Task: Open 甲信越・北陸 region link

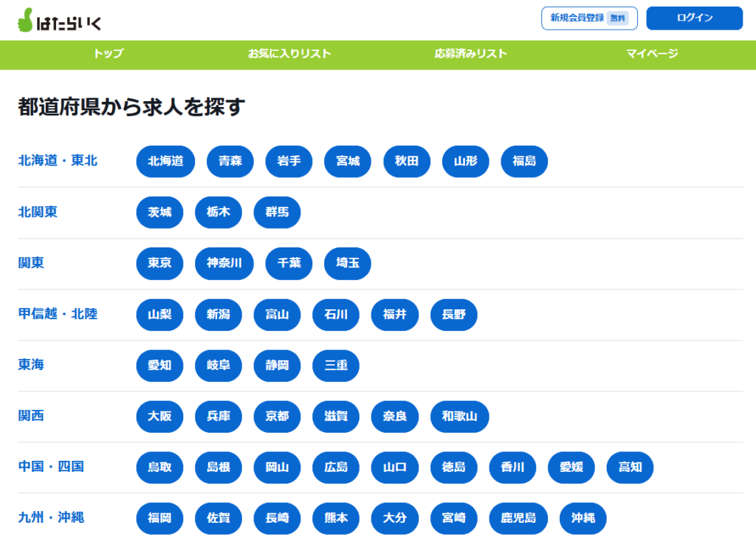Action: 58,314
